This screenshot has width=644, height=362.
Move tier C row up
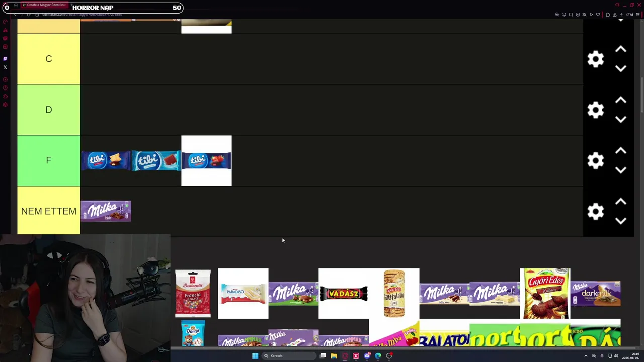point(621,49)
